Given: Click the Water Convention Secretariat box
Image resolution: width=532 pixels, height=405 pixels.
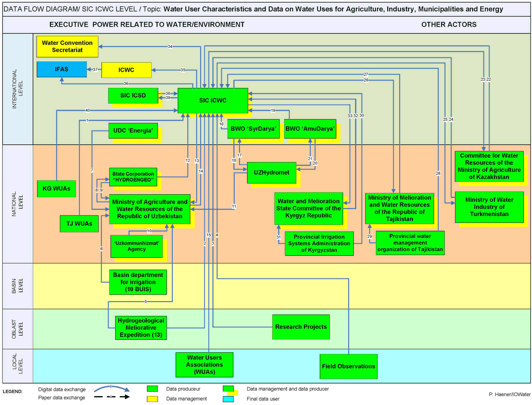Looking at the screenshot, I should click(69, 46).
